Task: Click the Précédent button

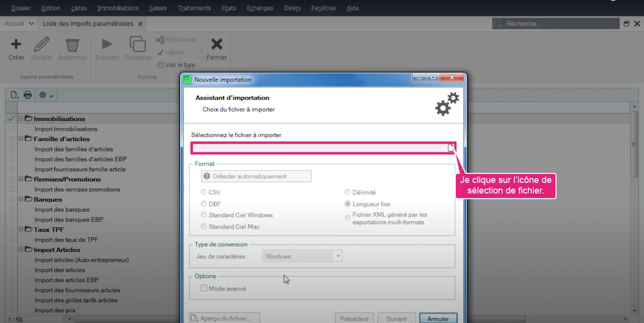Action: [354, 319]
